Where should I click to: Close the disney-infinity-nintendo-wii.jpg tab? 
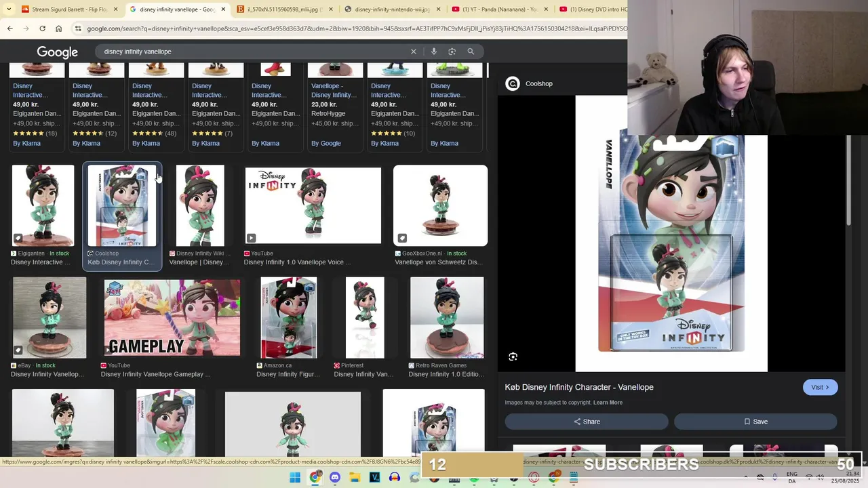coord(438,9)
